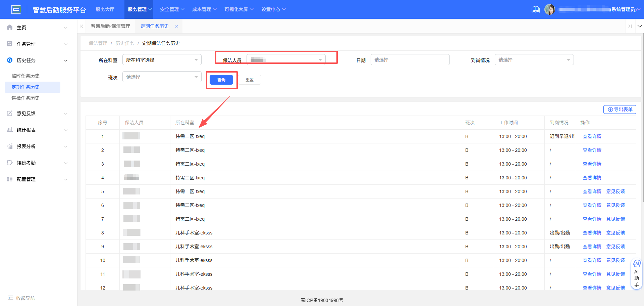Viewport: 644px width, 306px height.
Task: Click the 统计报表 sidebar icon
Action: 9,130
